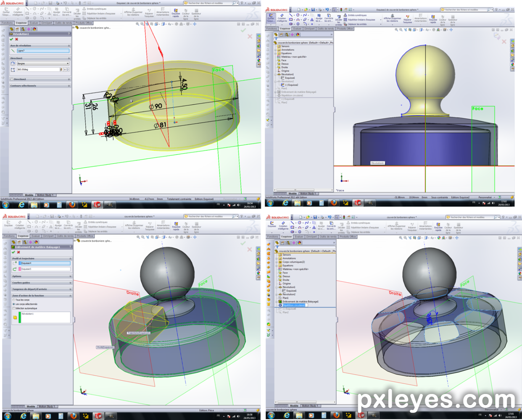Toggle the Sélection automatique checkbox
The height and width of the screenshot is (420, 522).
pyautogui.click(x=13, y=308)
